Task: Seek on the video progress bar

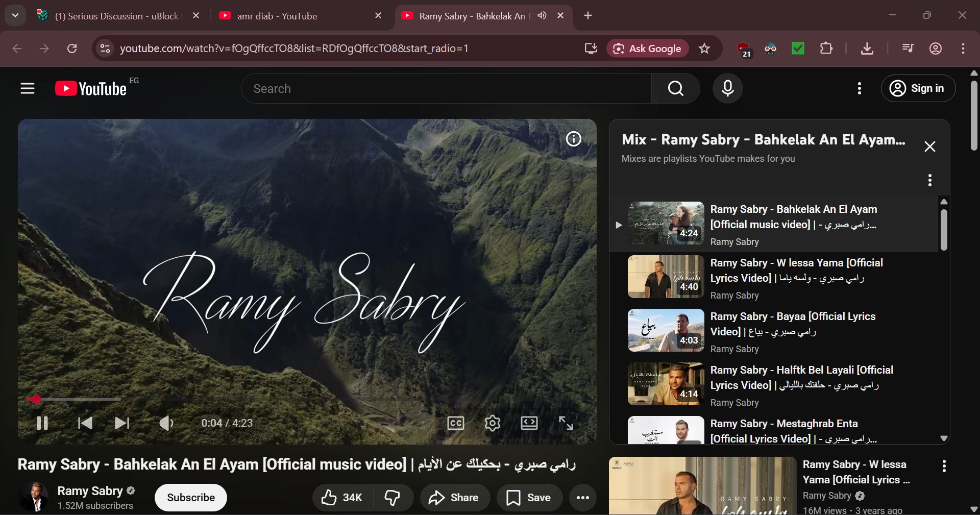Action: click(307, 399)
